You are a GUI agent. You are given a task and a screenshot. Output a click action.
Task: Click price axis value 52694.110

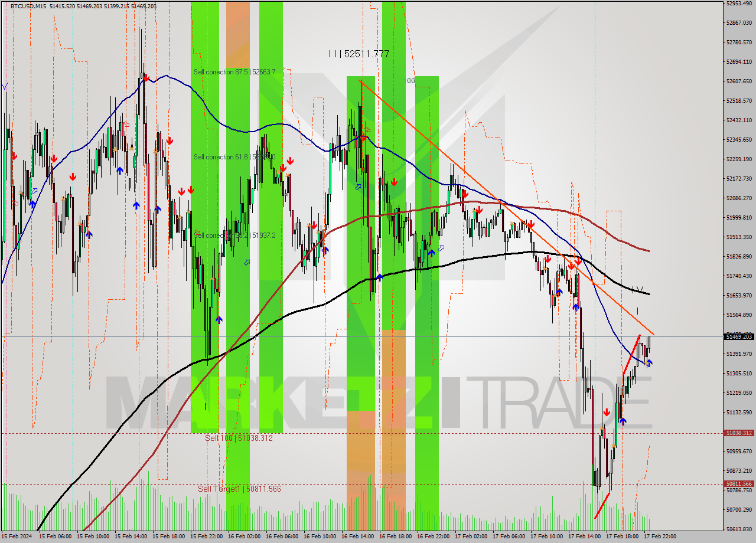tap(739, 62)
